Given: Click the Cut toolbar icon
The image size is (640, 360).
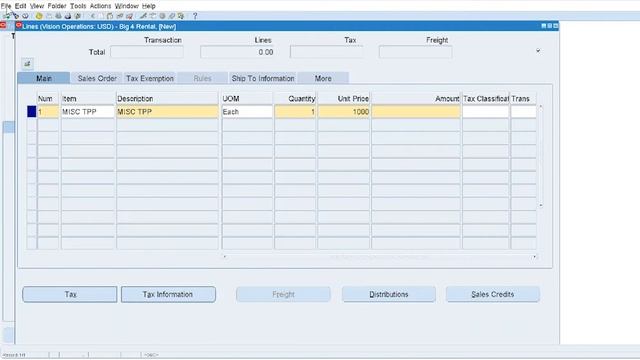Looking at the screenshot, I should point(93,16).
